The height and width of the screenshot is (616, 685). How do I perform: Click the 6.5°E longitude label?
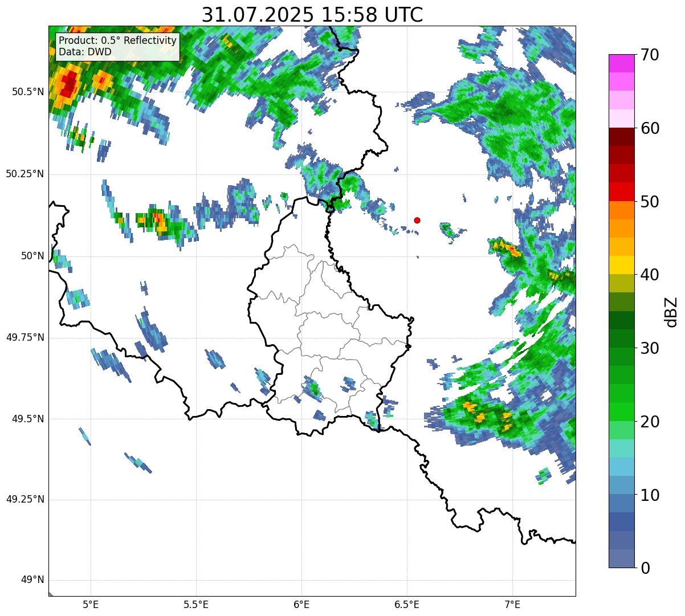(407, 604)
